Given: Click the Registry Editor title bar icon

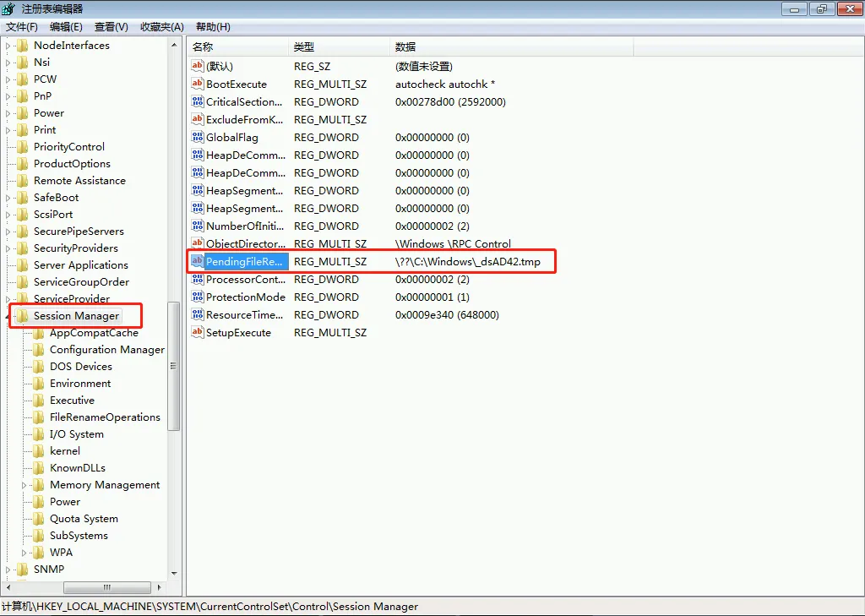Looking at the screenshot, I should 8,8.
